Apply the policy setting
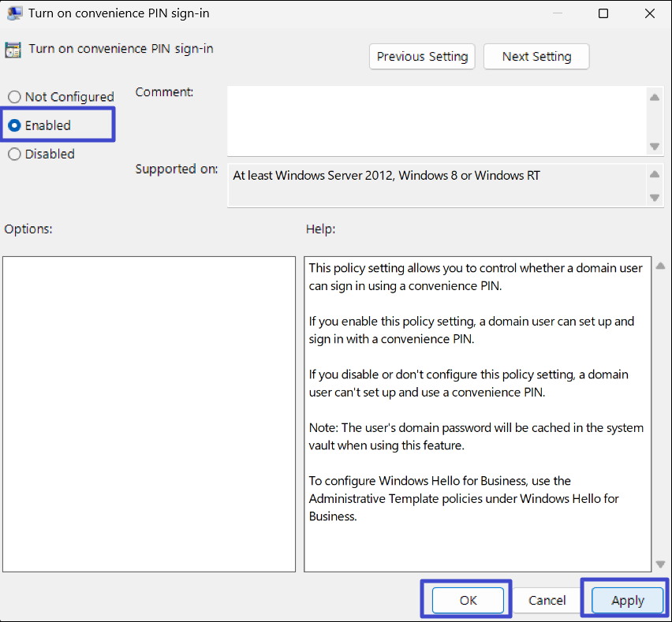 pos(628,600)
